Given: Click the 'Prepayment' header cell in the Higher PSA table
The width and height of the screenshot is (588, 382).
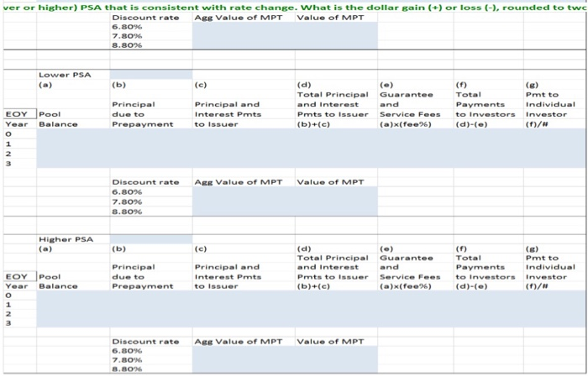Looking at the screenshot, I should pos(143,286).
